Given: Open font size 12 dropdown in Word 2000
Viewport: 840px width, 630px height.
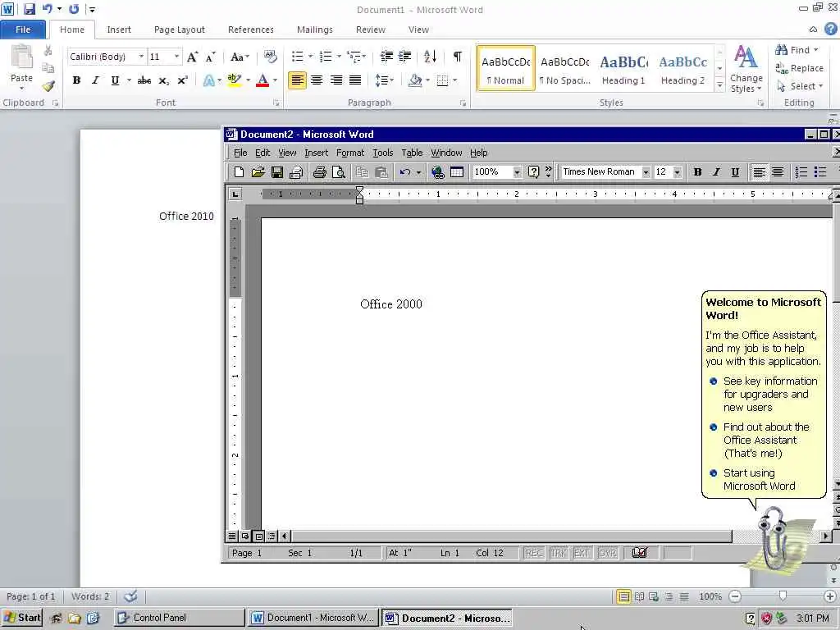Looking at the screenshot, I should [x=677, y=172].
